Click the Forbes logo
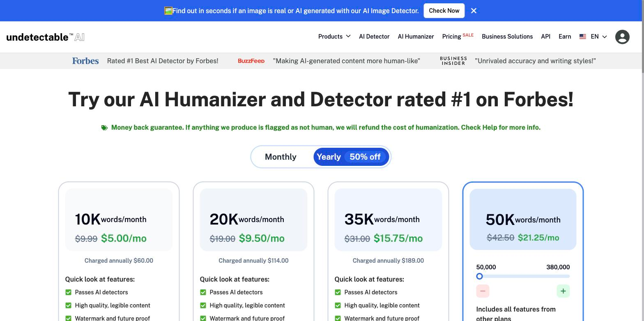The image size is (644, 321). [x=85, y=61]
